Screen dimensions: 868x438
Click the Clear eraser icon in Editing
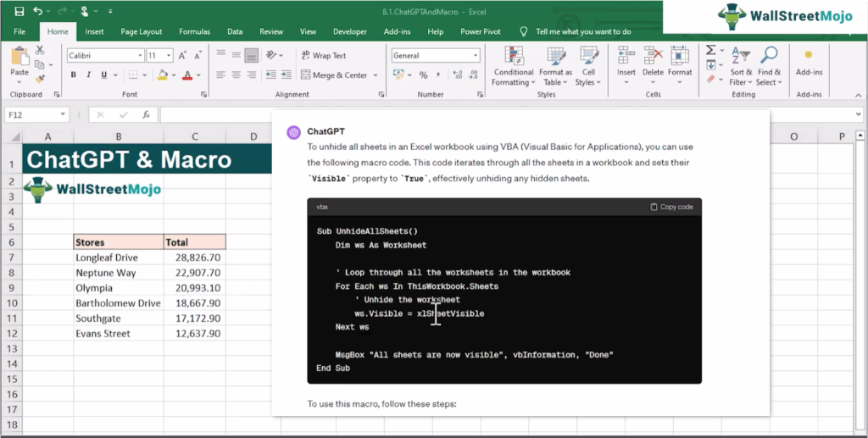pos(711,79)
